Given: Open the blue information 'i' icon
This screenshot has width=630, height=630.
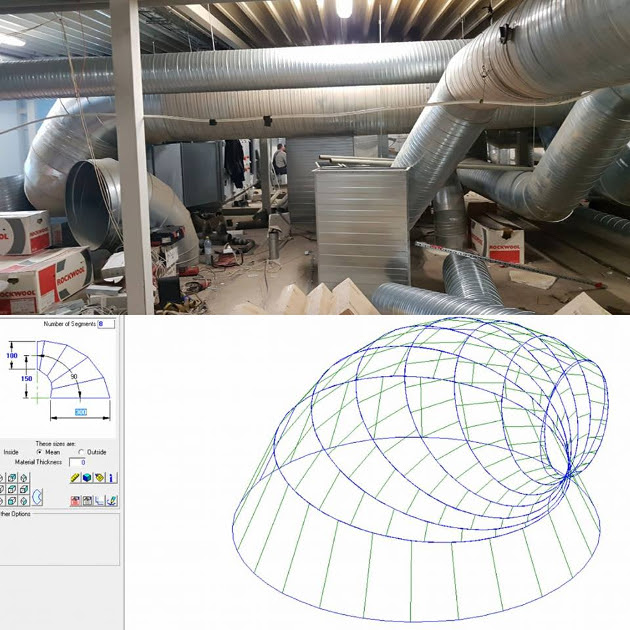Looking at the screenshot, I should click(112, 478).
